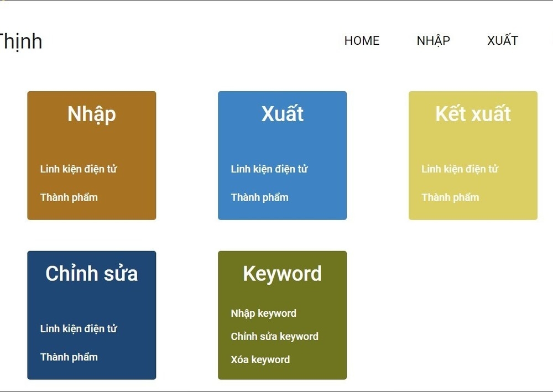Go to the NHẬP menu item
Image resolution: width=553 pixels, height=392 pixels.
(433, 40)
